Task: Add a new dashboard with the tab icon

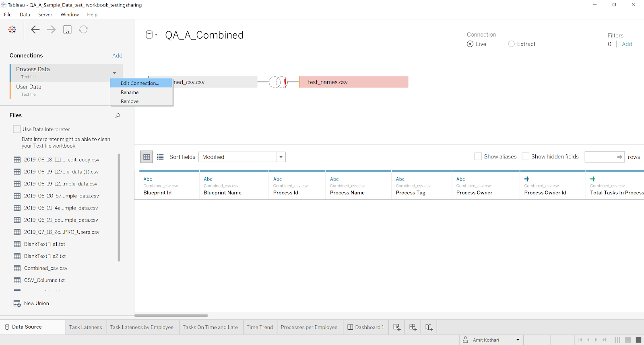Action: [413, 327]
